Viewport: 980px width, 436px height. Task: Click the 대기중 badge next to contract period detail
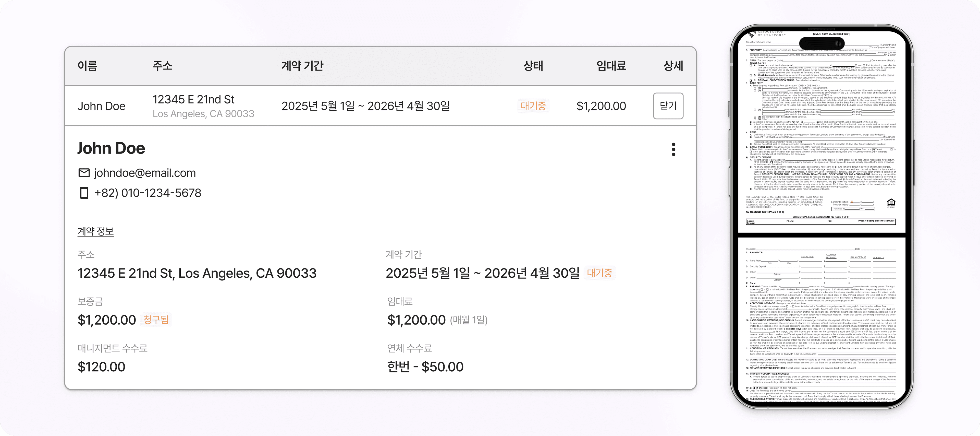(599, 273)
